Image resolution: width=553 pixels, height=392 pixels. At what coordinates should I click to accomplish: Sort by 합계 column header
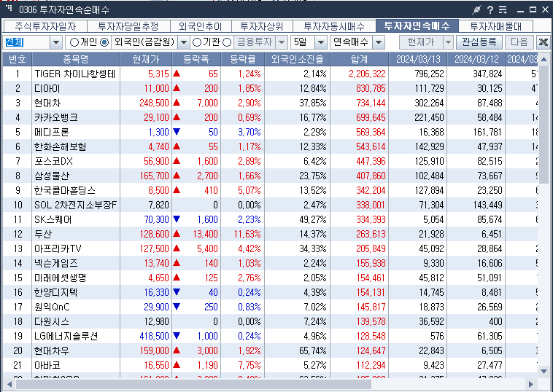point(360,59)
